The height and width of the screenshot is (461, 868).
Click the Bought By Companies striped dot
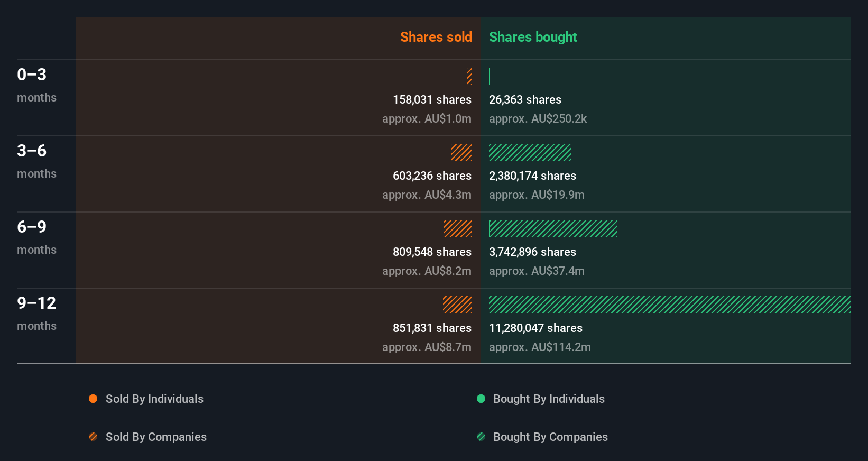481,437
